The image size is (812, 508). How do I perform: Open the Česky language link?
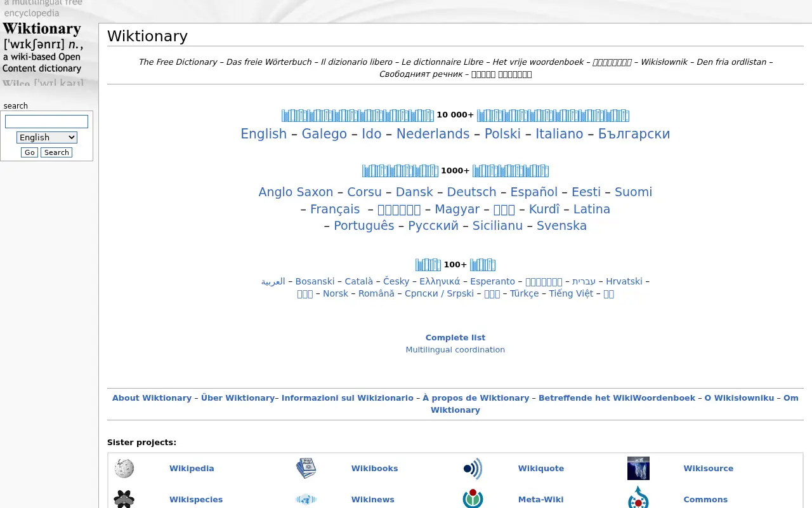click(396, 281)
